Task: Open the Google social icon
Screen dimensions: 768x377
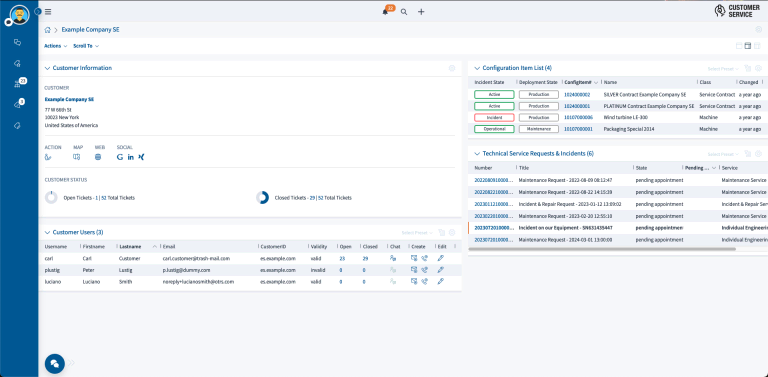Action: 120,157
